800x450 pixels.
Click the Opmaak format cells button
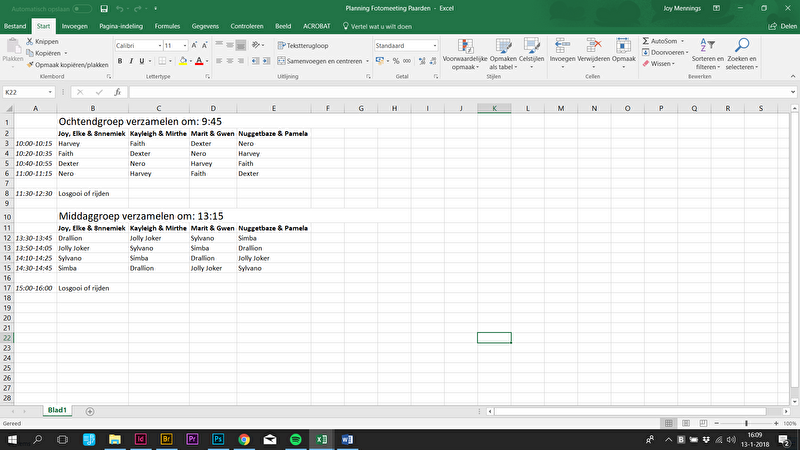tap(623, 54)
